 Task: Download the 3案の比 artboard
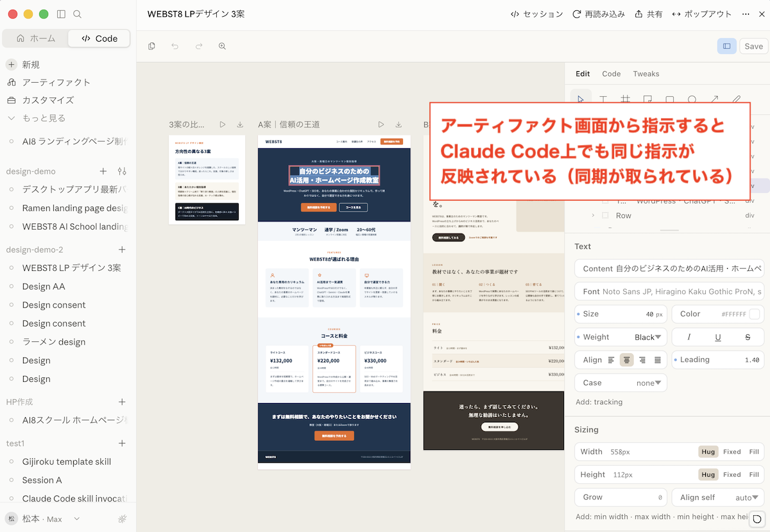[240, 124]
